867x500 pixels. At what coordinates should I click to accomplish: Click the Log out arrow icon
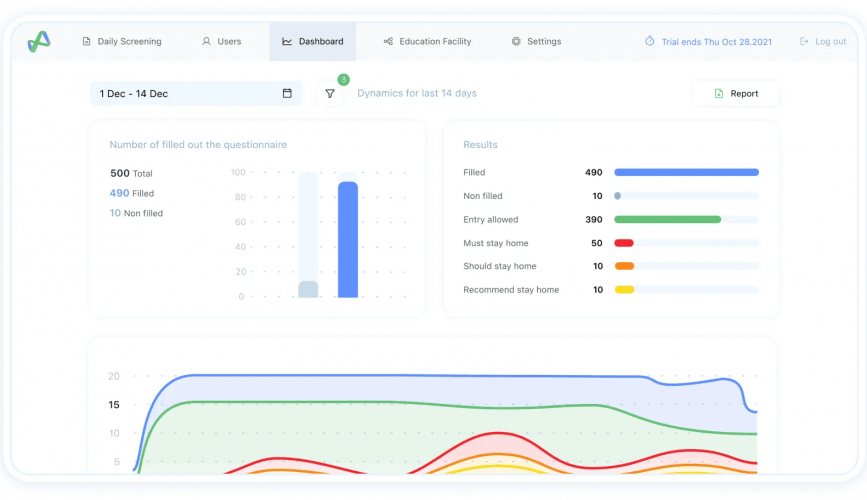(804, 41)
